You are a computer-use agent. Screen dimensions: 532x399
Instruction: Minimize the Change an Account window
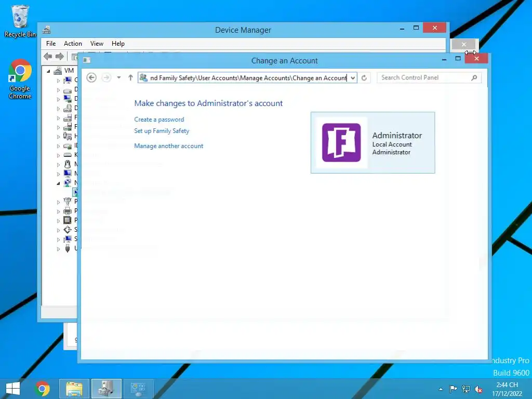[x=444, y=59]
